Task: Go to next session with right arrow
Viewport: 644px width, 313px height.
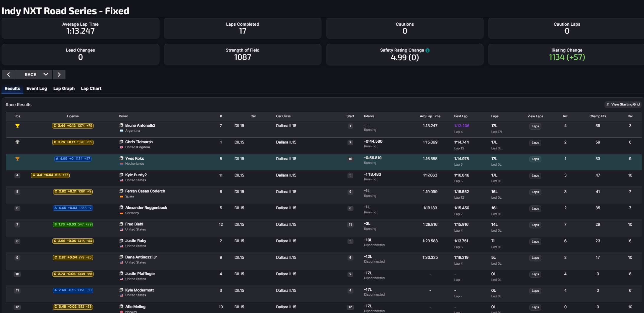Action: pyautogui.click(x=59, y=75)
